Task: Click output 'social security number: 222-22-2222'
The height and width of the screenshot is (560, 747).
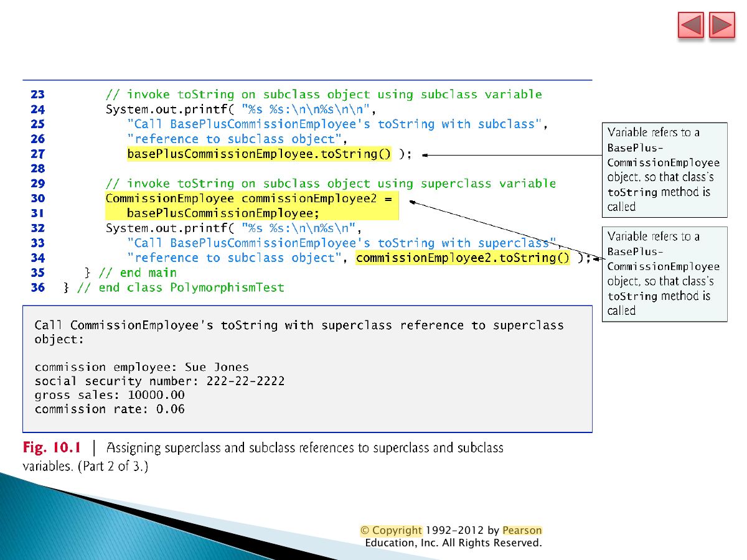Action: pos(159,381)
